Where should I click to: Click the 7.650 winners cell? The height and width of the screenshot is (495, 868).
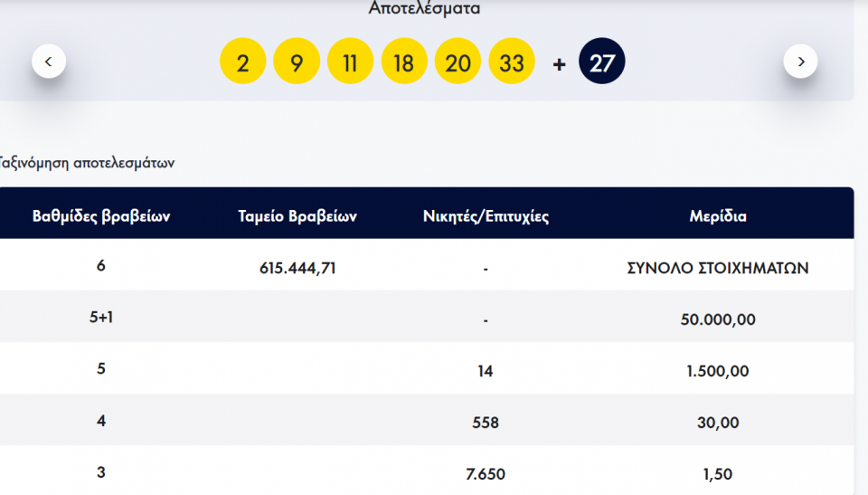point(486,474)
